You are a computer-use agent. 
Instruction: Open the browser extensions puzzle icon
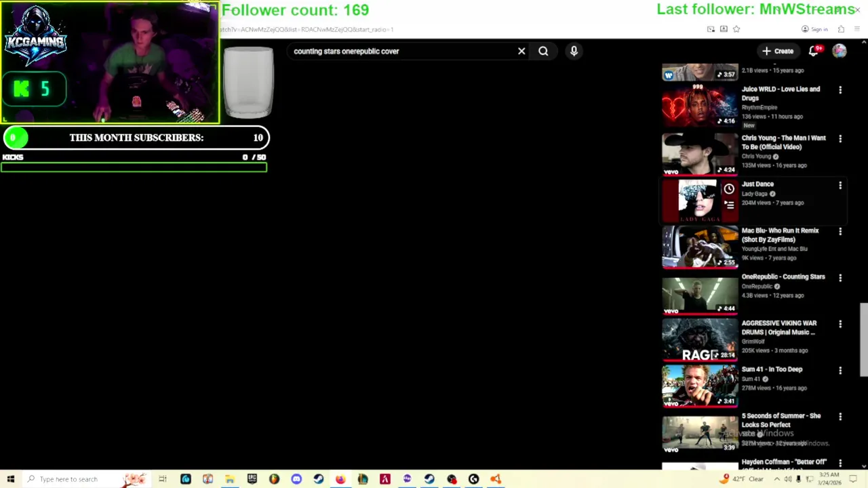pos(841,29)
